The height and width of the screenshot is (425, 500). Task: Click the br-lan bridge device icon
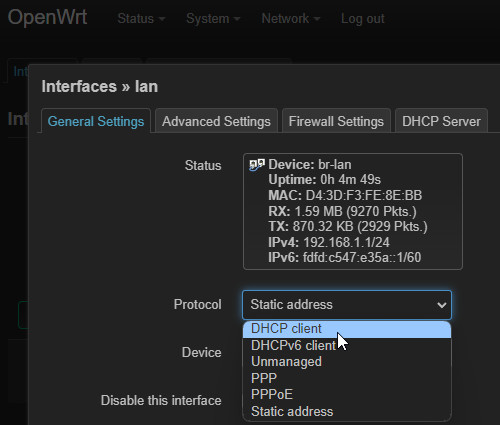(x=257, y=165)
